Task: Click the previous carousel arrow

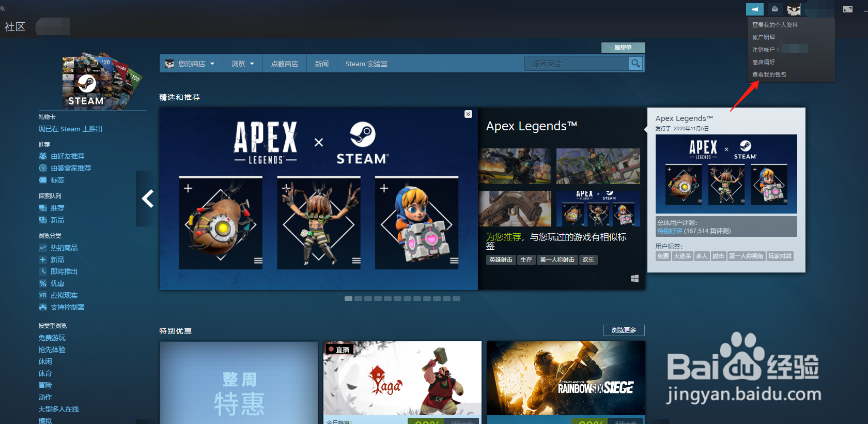Action: 147,199
